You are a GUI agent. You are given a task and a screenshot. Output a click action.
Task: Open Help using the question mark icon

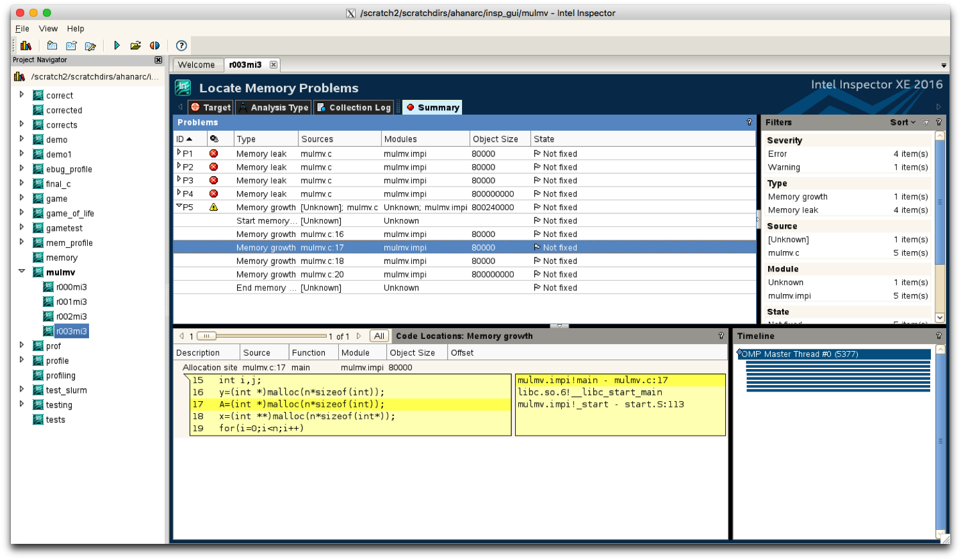pos(181,45)
